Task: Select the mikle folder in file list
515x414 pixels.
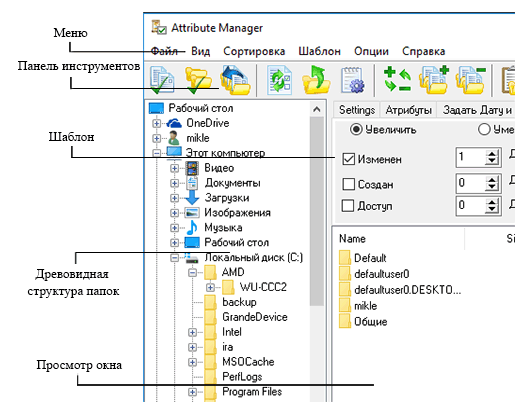Action: point(358,306)
